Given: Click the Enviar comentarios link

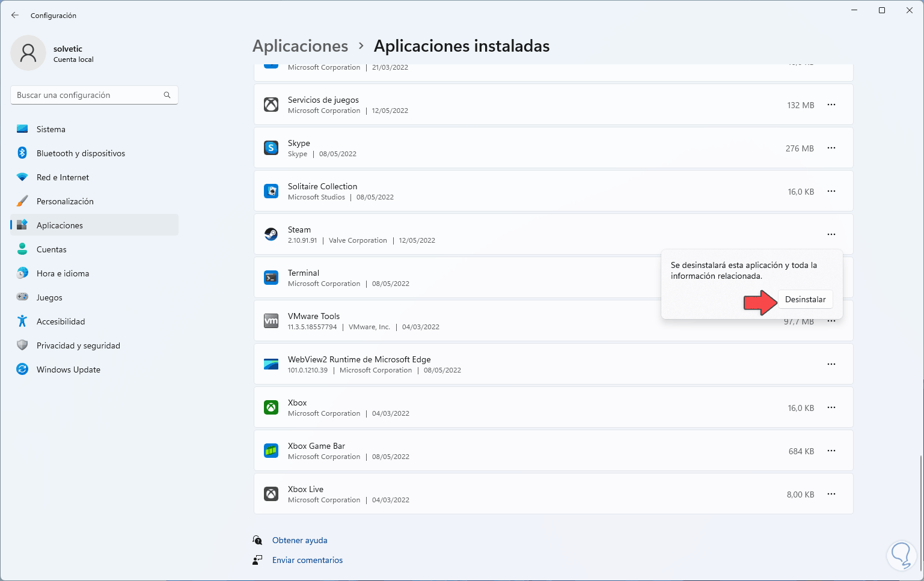Looking at the screenshot, I should click(307, 560).
